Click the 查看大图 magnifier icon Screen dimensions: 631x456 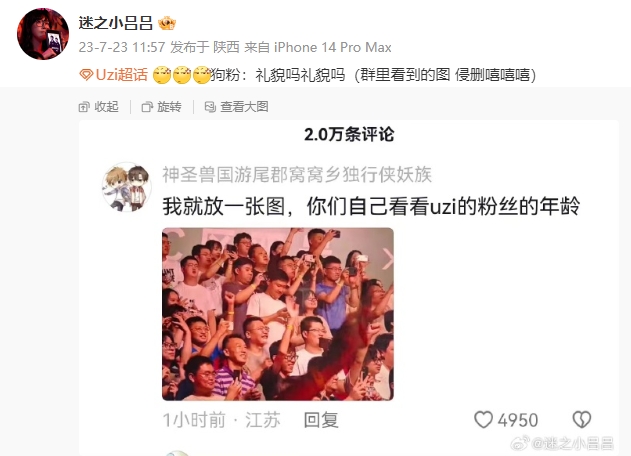(x=210, y=107)
